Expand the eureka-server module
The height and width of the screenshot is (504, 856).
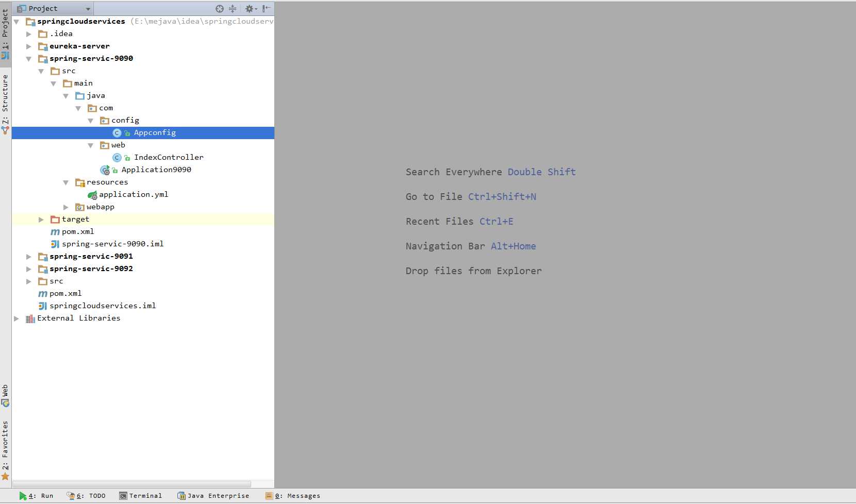pos(29,46)
